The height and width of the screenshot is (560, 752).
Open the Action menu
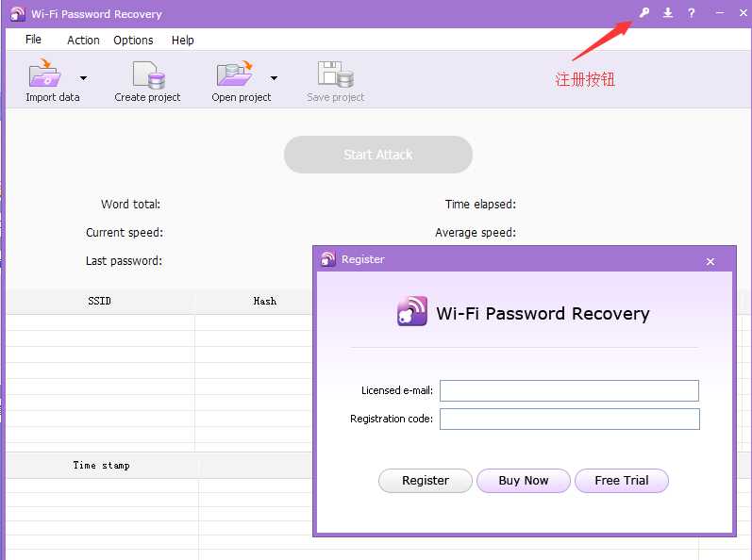pyautogui.click(x=83, y=41)
